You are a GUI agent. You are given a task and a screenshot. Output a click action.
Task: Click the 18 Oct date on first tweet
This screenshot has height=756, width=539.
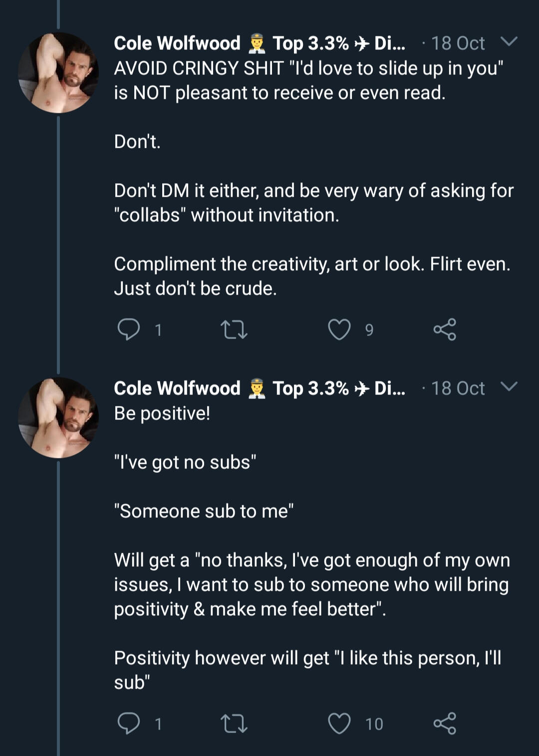[458, 43]
